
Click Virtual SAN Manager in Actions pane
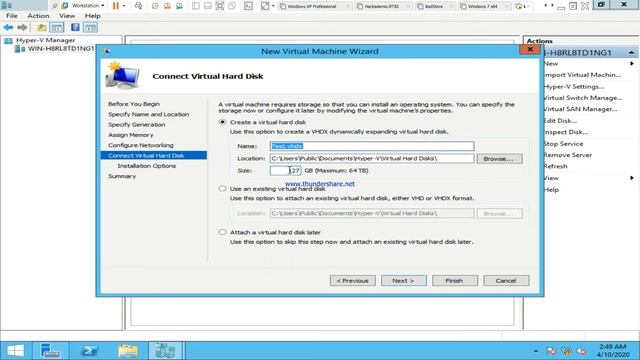[x=580, y=109]
